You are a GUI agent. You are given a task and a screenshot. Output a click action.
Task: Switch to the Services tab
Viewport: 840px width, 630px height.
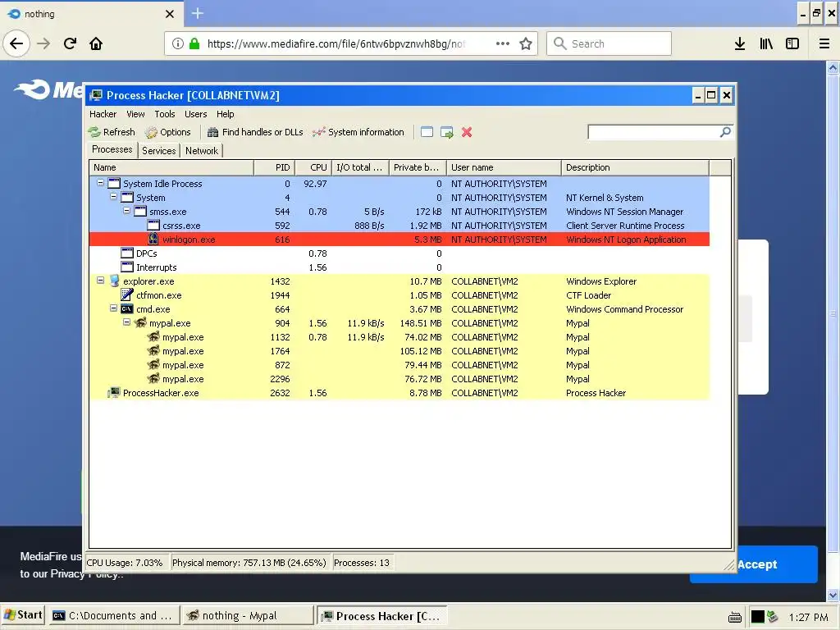158,151
